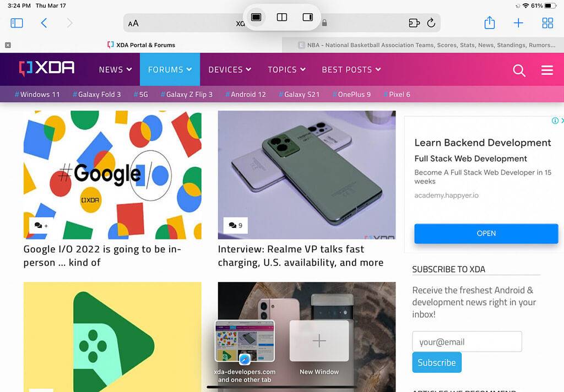Show the Safari sidebar
This screenshot has width=564, height=392.
(17, 23)
